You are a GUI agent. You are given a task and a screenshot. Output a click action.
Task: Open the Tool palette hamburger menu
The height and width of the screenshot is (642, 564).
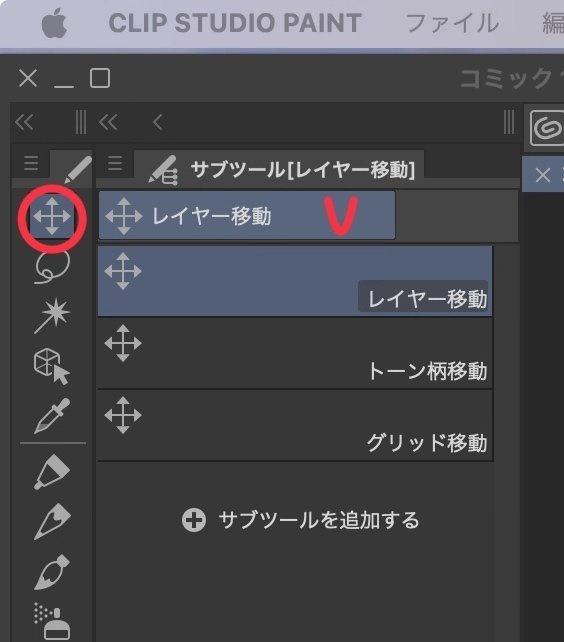pyautogui.click(x=31, y=163)
